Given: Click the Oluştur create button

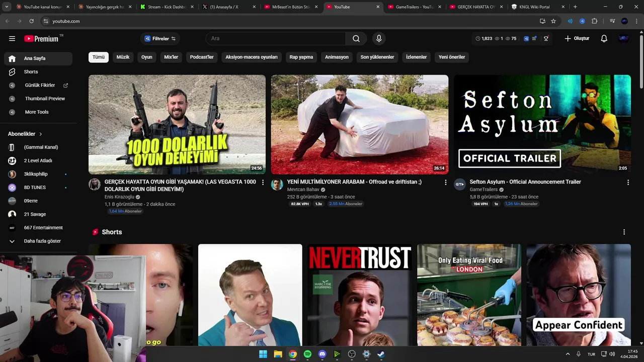Looking at the screenshot, I should (577, 39).
